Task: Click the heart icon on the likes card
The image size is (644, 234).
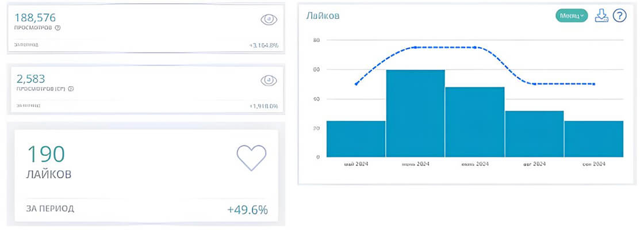Action: tap(251, 157)
